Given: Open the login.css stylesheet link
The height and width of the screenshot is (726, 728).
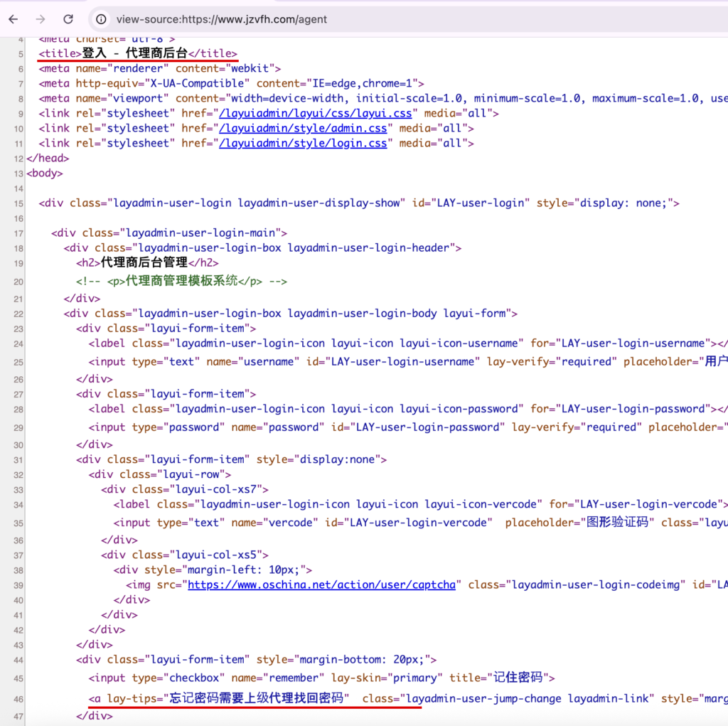Looking at the screenshot, I should (x=303, y=143).
